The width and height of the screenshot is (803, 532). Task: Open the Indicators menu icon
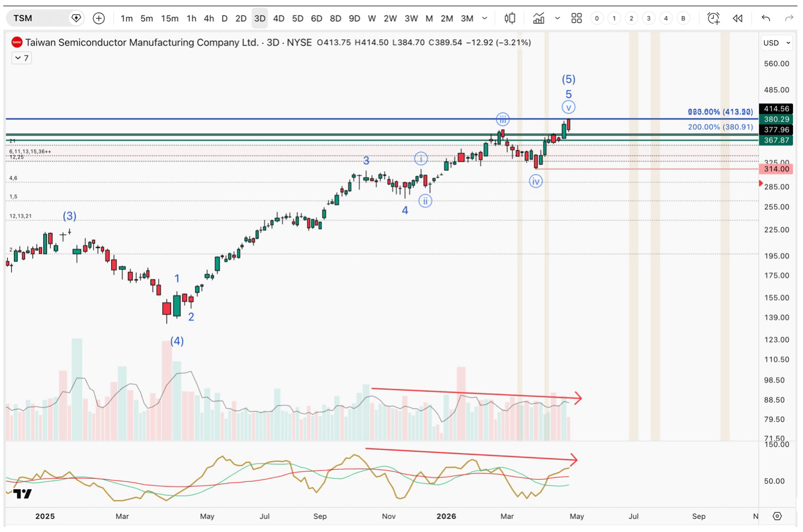[x=539, y=18]
